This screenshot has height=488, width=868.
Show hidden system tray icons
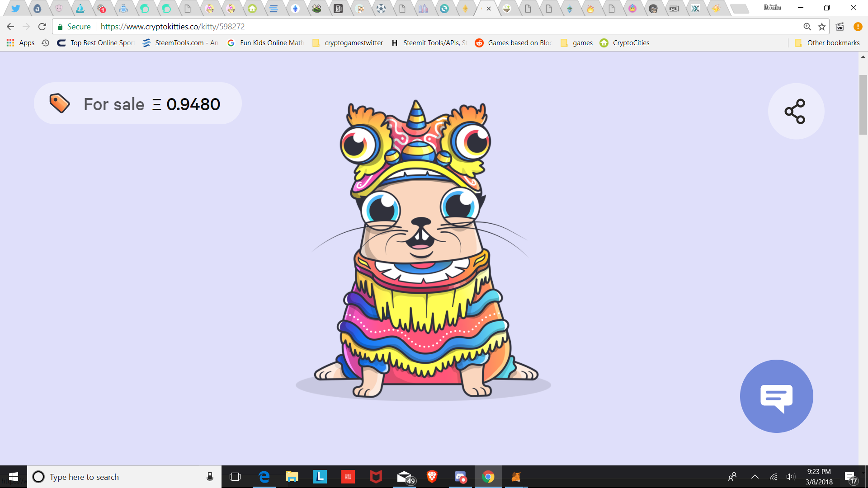(x=755, y=477)
